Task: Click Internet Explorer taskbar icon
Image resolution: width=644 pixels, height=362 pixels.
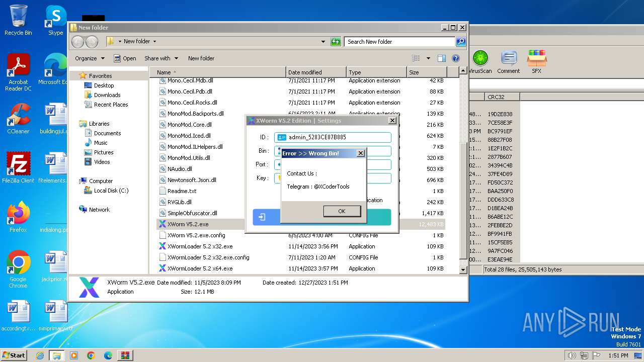Action: (x=40, y=355)
